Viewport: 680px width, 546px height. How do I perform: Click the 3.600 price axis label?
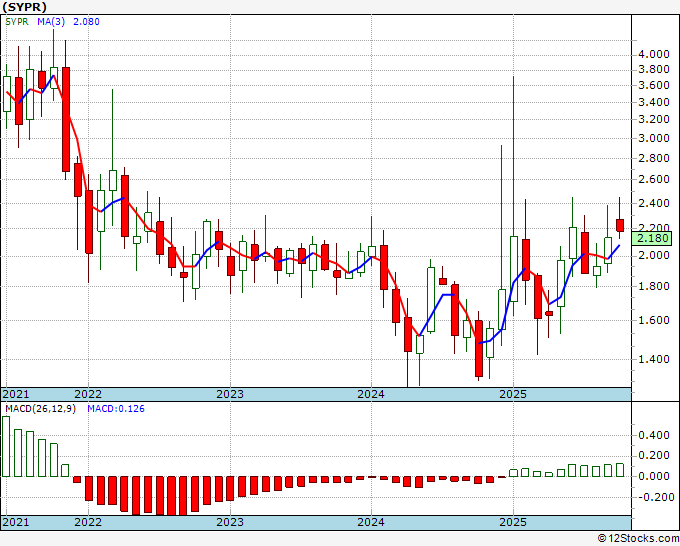[654, 85]
